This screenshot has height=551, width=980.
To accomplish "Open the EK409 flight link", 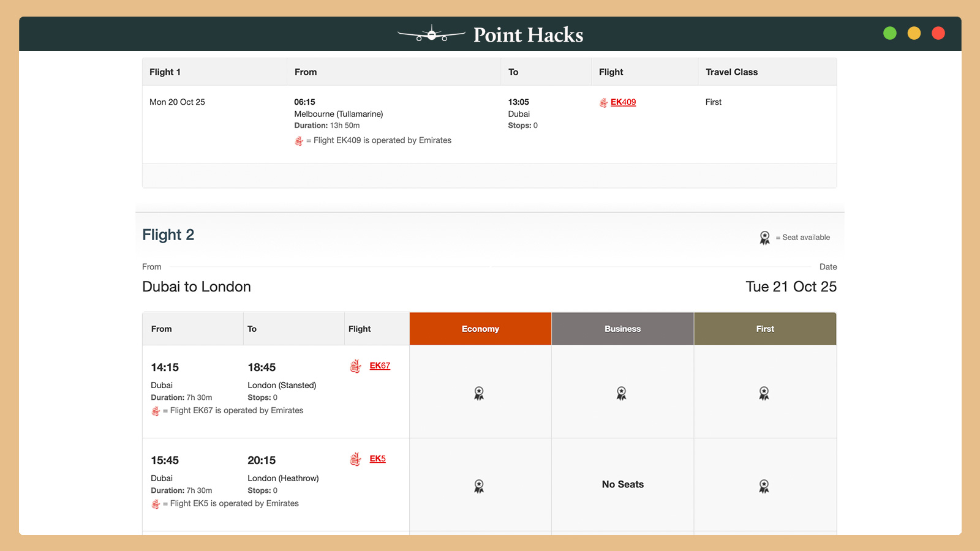I will coord(623,102).
